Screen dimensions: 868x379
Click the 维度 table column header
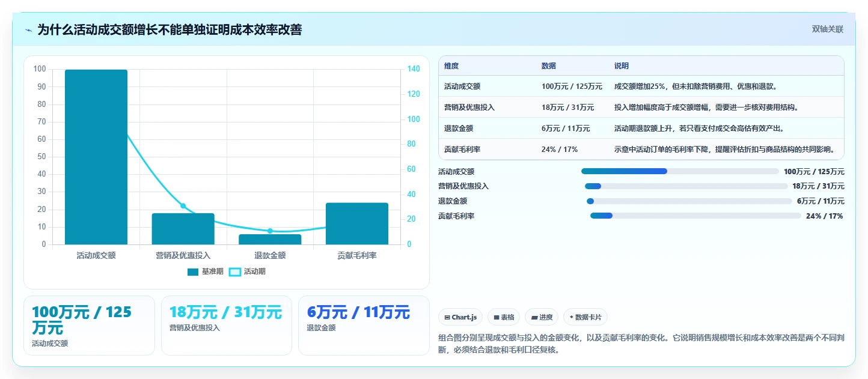pyautogui.click(x=451, y=66)
